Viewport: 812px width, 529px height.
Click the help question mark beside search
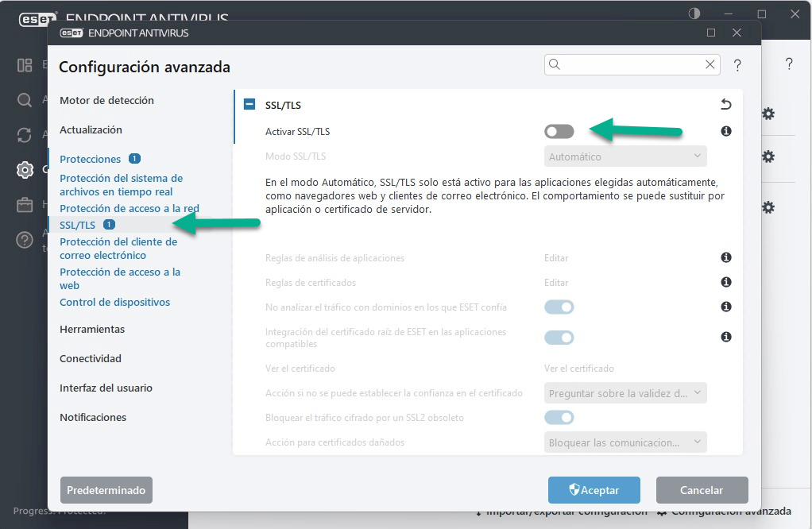[x=737, y=65]
